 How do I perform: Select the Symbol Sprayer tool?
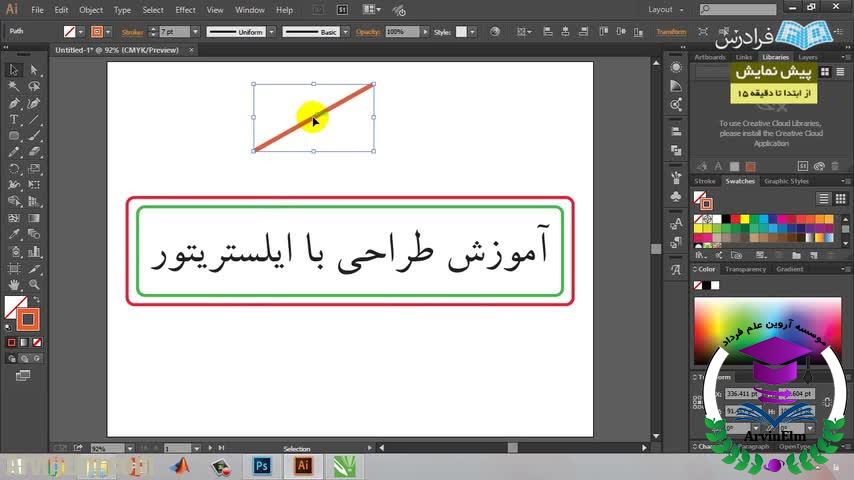coord(14,252)
